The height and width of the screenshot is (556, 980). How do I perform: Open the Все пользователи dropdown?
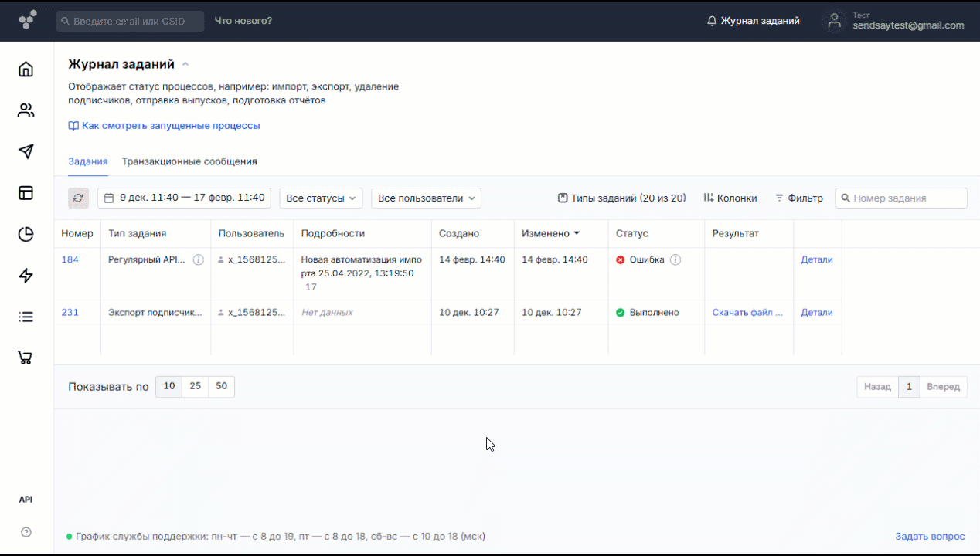426,198
